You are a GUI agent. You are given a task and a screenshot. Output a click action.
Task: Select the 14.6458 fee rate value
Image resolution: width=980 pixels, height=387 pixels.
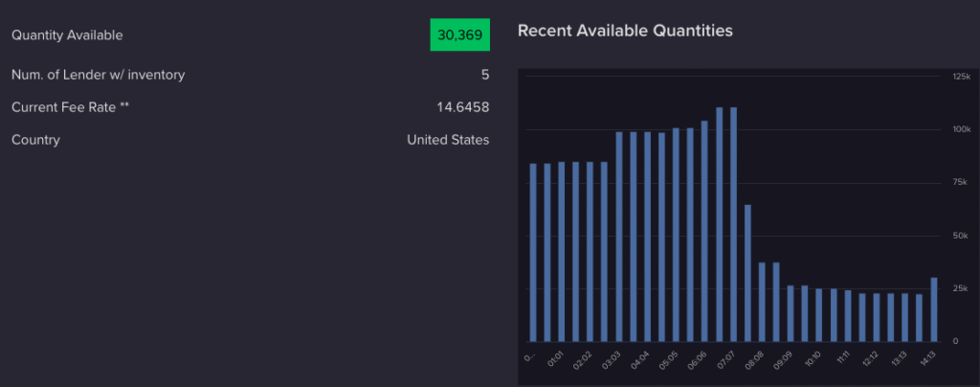pyautogui.click(x=462, y=107)
